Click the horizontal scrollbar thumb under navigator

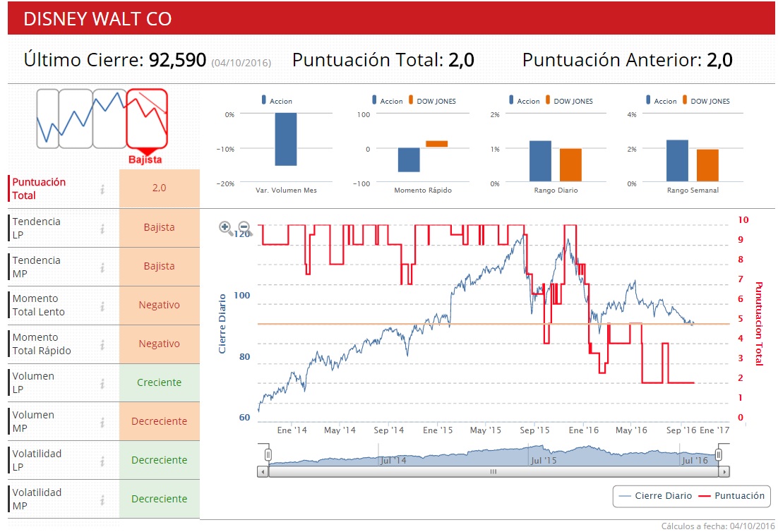click(493, 471)
